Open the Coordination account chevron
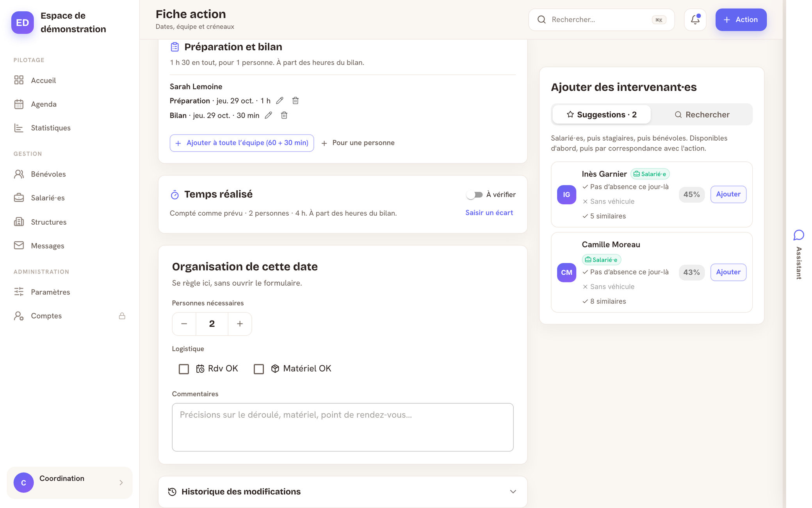This screenshot has height=508, width=812. [x=121, y=483]
